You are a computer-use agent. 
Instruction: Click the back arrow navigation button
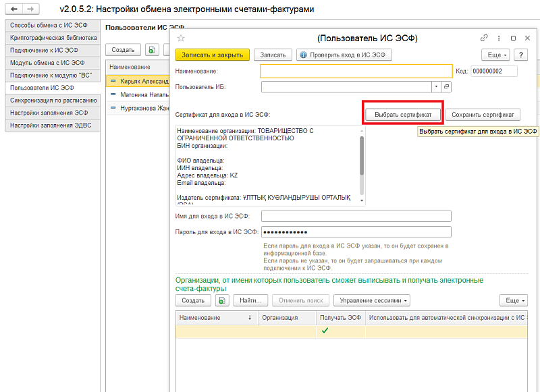click(15, 9)
